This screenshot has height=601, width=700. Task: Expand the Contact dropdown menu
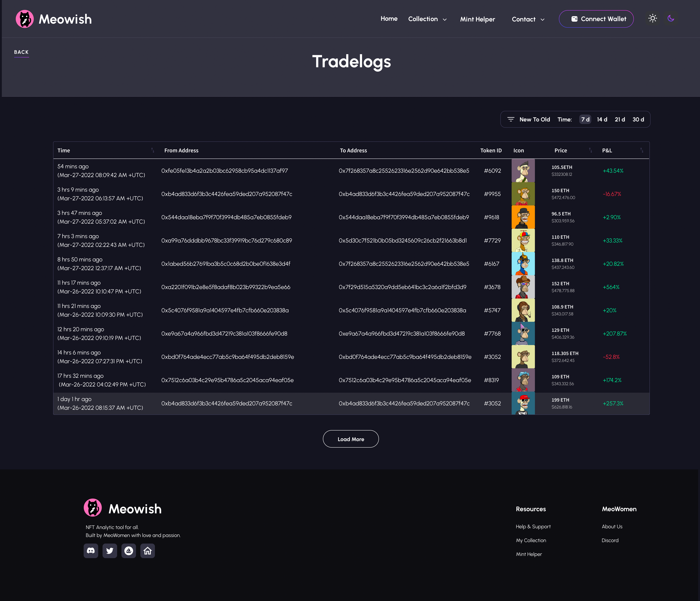pyautogui.click(x=528, y=19)
